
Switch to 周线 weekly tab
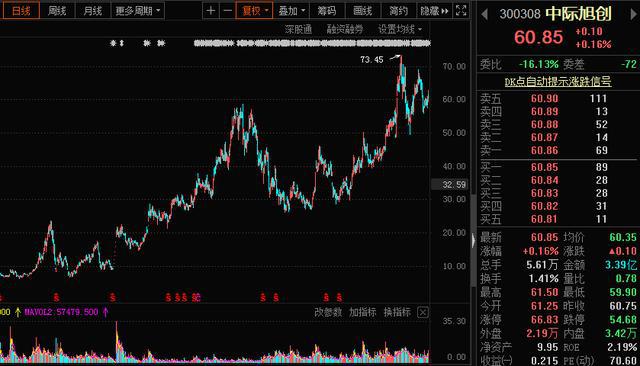pyautogui.click(x=57, y=11)
